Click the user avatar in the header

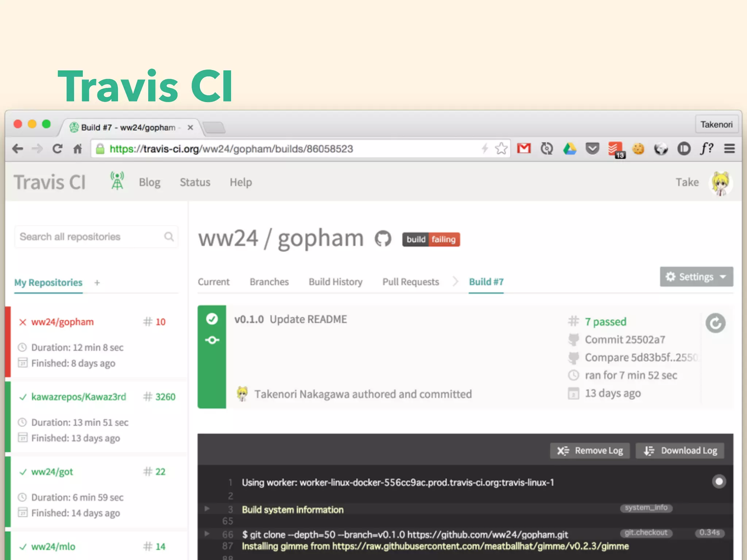tap(721, 183)
